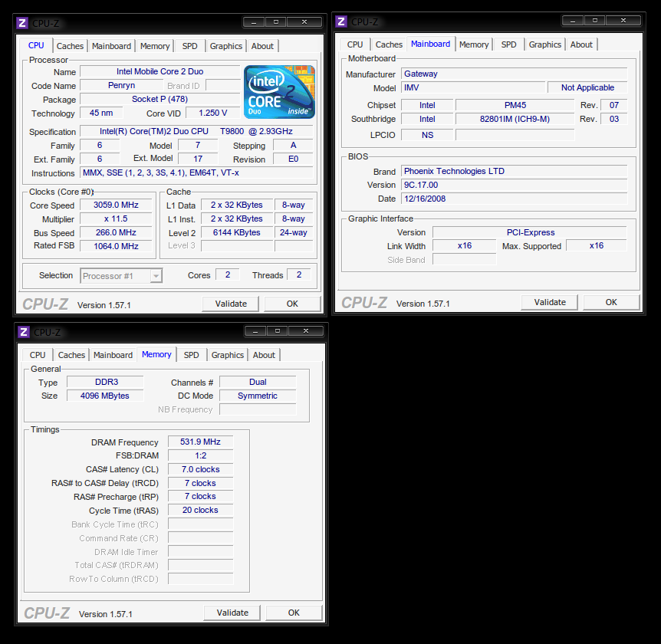Click the CPU-Z app icon in Mainboard window

[341, 21]
